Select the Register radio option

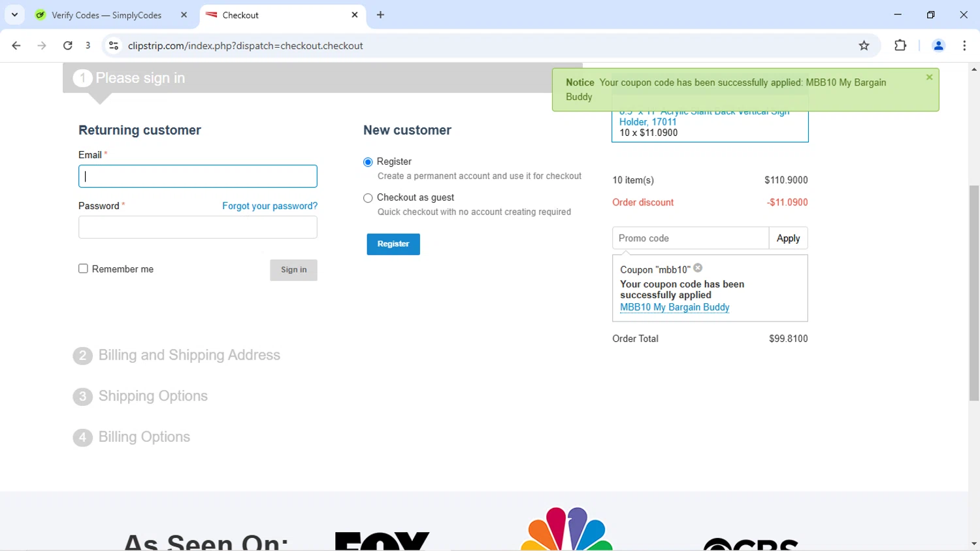click(x=368, y=162)
